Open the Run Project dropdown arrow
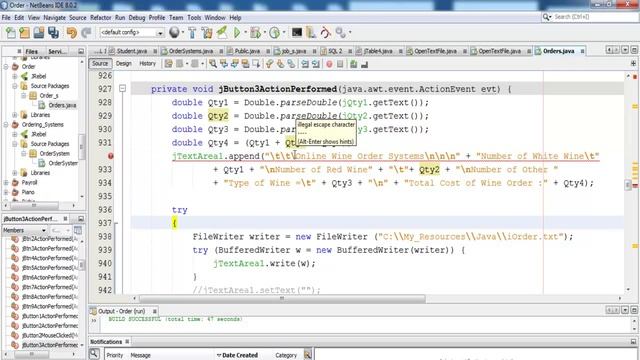The image size is (640, 360). pos(245,33)
